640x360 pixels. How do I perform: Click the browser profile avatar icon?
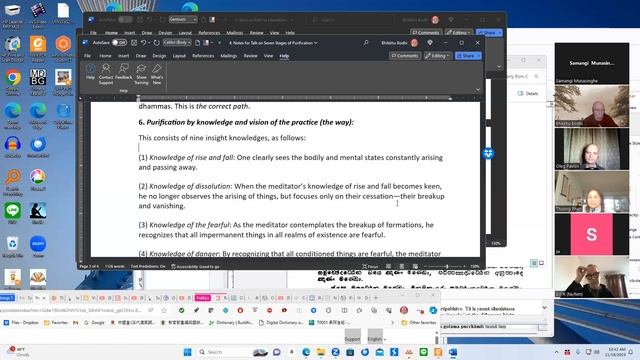[x=404, y=311]
